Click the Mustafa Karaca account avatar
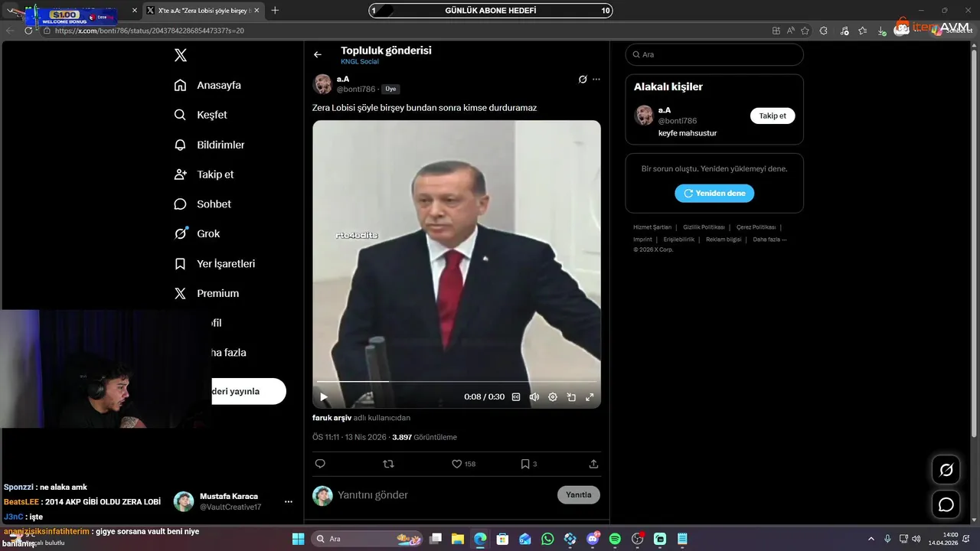980x551 pixels. click(x=184, y=502)
